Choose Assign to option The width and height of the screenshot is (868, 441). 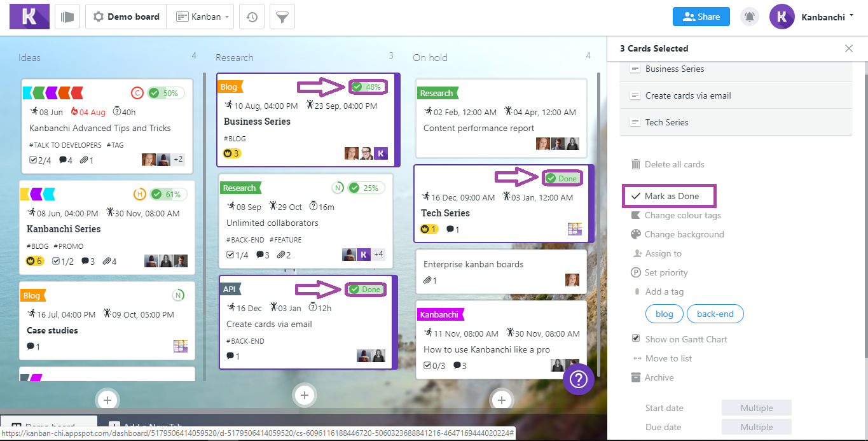(x=663, y=253)
